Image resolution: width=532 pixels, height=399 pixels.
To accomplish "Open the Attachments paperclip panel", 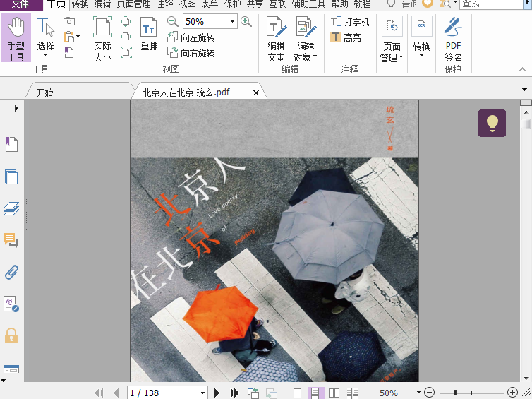I will [11, 272].
